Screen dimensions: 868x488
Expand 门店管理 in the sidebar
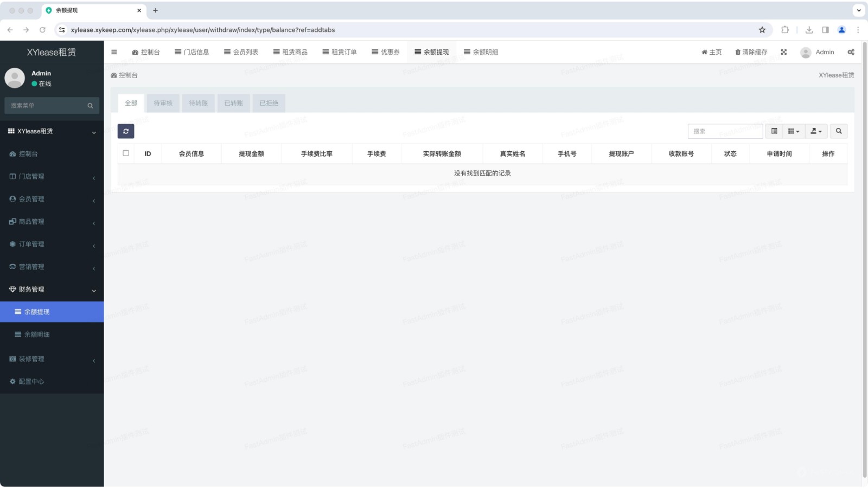(52, 176)
